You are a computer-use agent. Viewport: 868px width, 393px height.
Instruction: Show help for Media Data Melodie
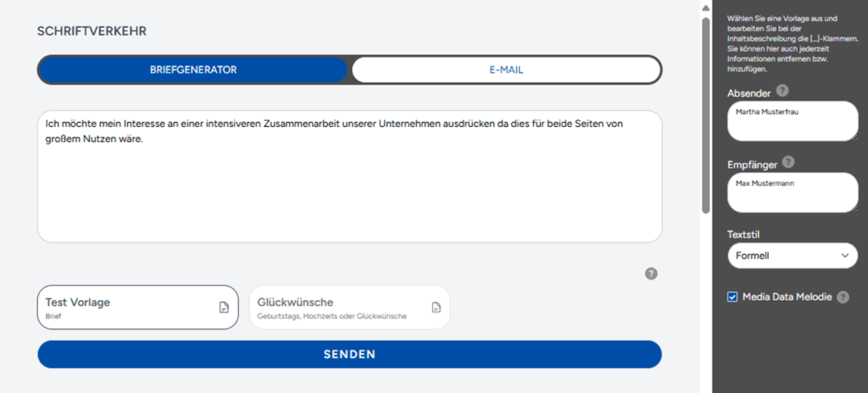[x=843, y=297]
